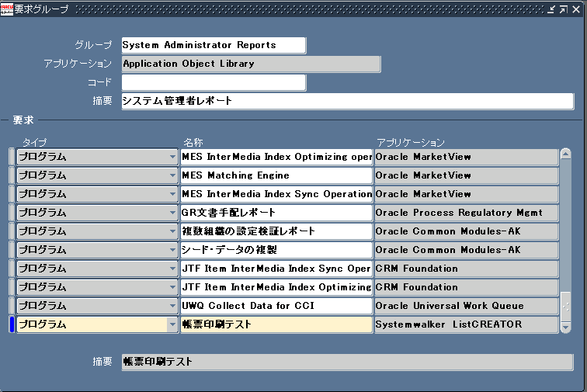Click the 摘要 field containing システム管理者レポート

(x=346, y=101)
